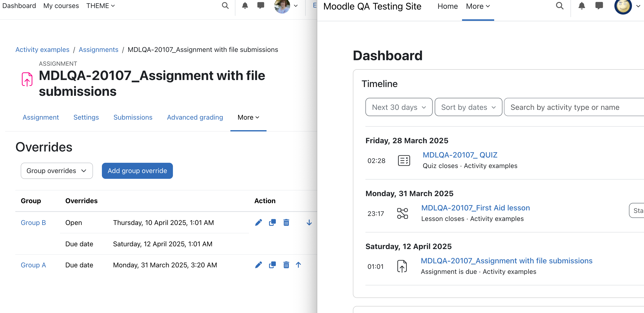The width and height of the screenshot is (644, 313).
Task: Switch to the Settings tab
Action: (x=86, y=117)
